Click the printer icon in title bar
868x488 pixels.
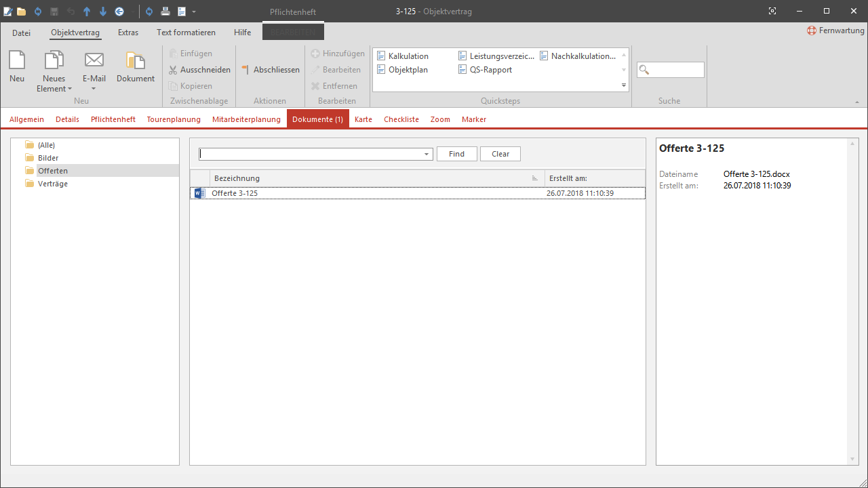165,12
